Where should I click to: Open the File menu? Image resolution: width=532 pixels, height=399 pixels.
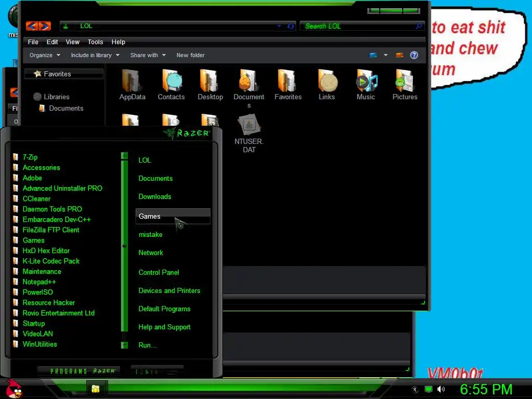[x=33, y=42]
